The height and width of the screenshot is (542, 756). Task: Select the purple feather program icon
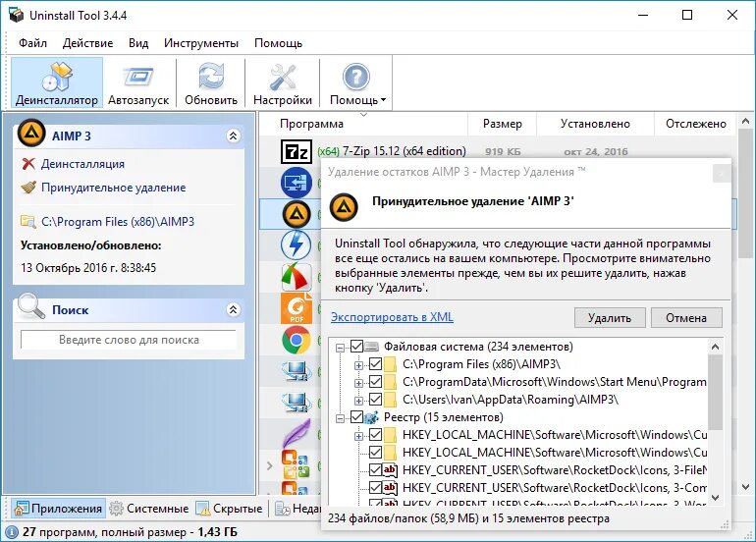pyautogui.click(x=297, y=433)
